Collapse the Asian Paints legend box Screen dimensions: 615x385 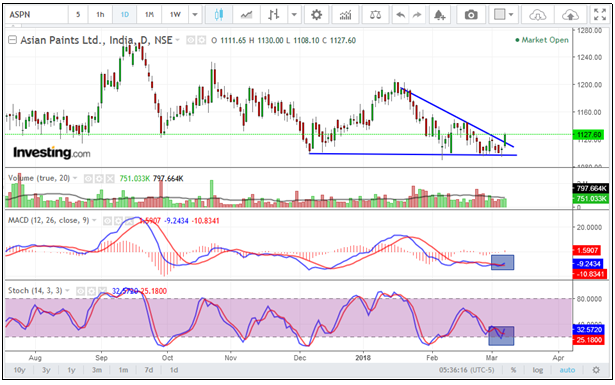(x=13, y=40)
